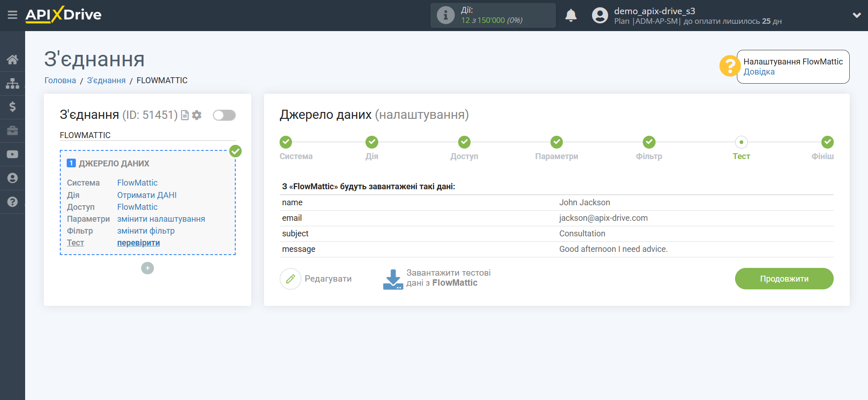Open the help question sidebar icon
This screenshot has width=868, height=400.
[12, 202]
